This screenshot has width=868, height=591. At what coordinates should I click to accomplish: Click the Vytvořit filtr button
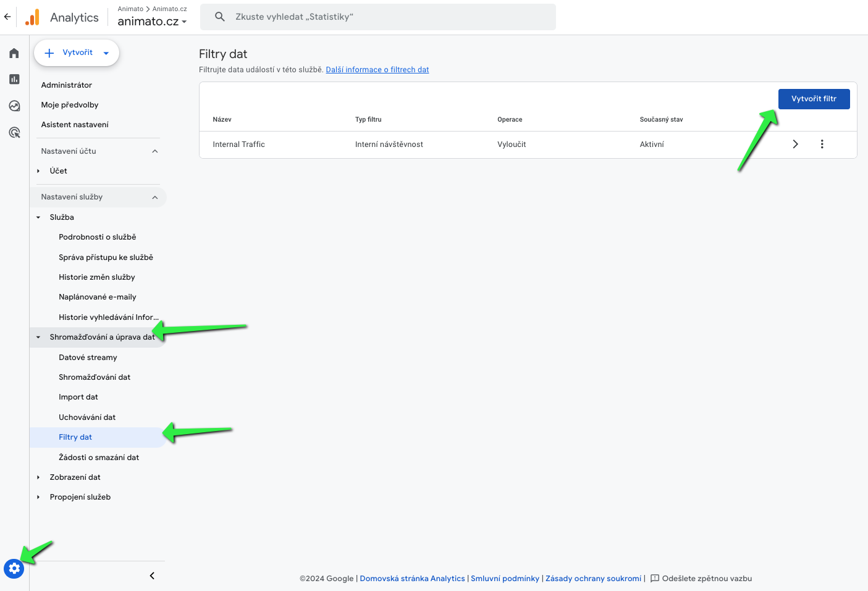pyautogui.click(x=814, y=99)
